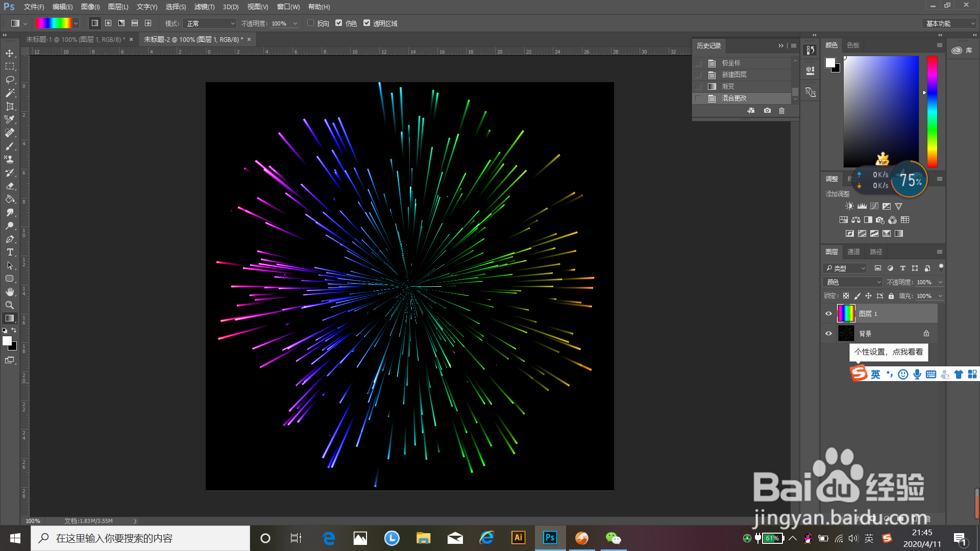Open the layer blend mode 颜色 dropdown
The width and height of the screenshot is (980, 551).
coord(853,282)
